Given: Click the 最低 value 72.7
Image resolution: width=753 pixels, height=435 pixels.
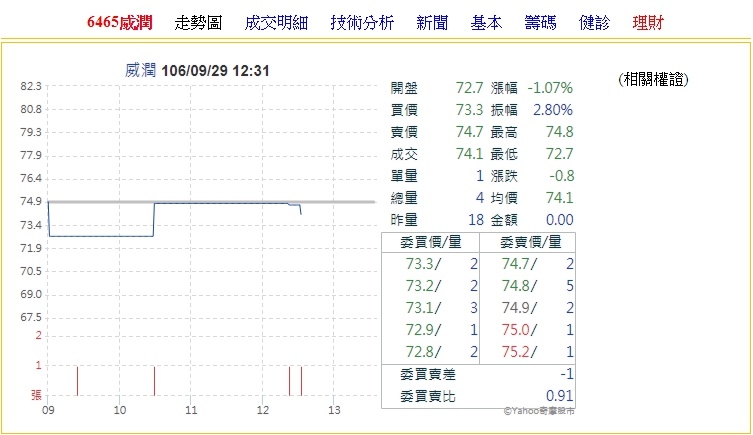Looking at the screenshot, I should click(x=559, y=154).
